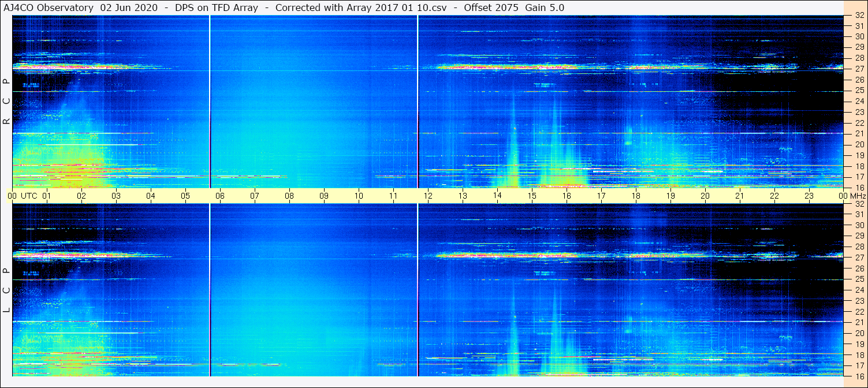
Task: Click the 16 hour label on UTC axis
Action: (x=567, y=196)
